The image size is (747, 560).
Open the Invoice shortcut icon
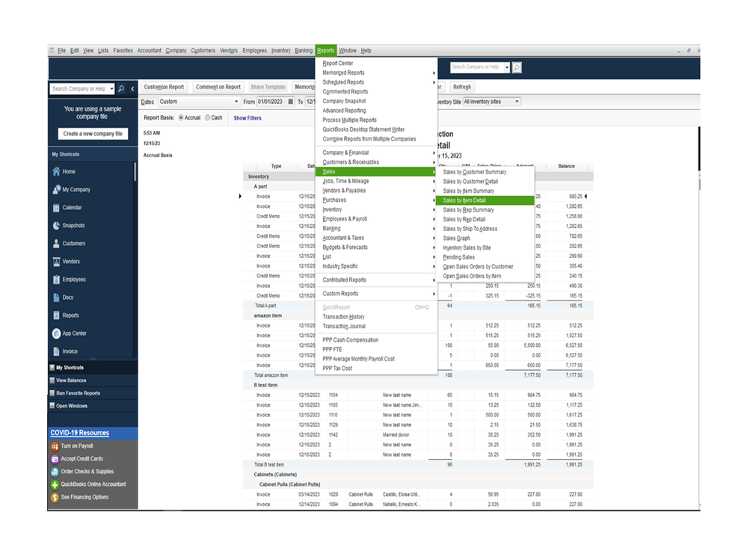(56, 351)
